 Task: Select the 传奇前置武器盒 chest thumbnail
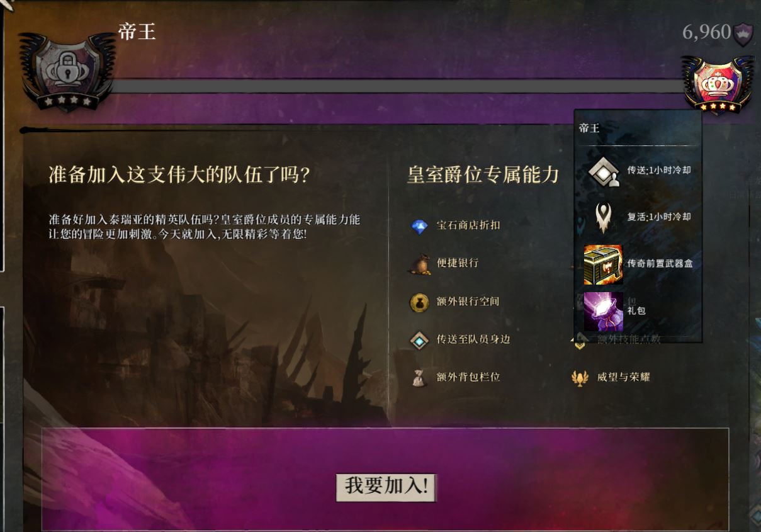point(603,264)
